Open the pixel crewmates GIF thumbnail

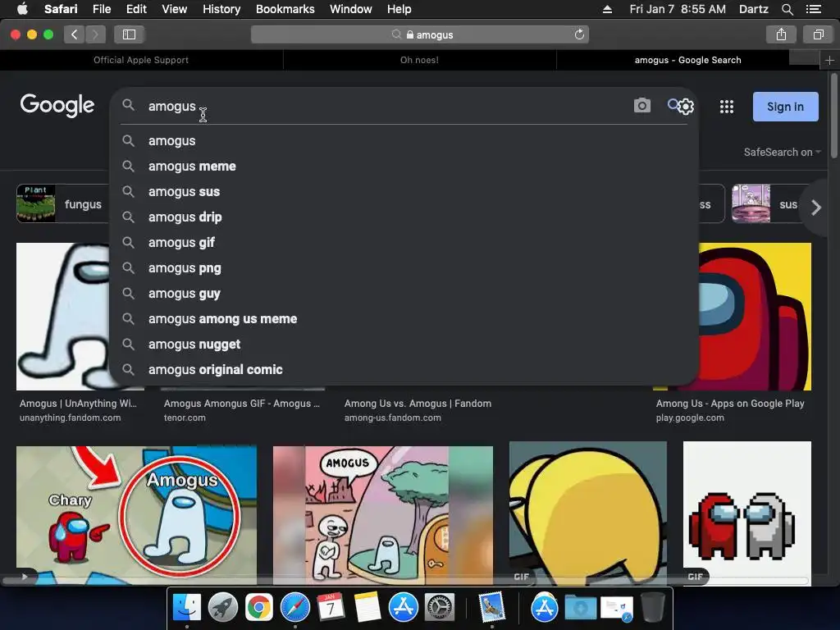747,514
